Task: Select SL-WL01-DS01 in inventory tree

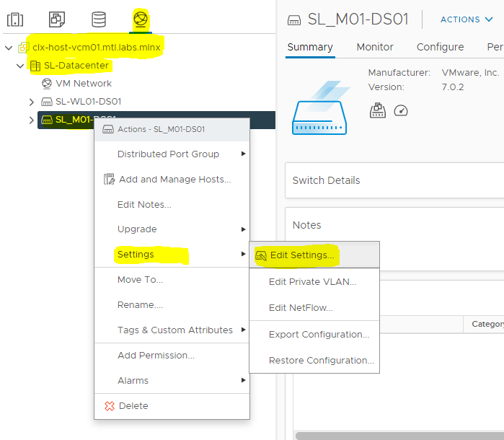Action: tap(89, 102)
